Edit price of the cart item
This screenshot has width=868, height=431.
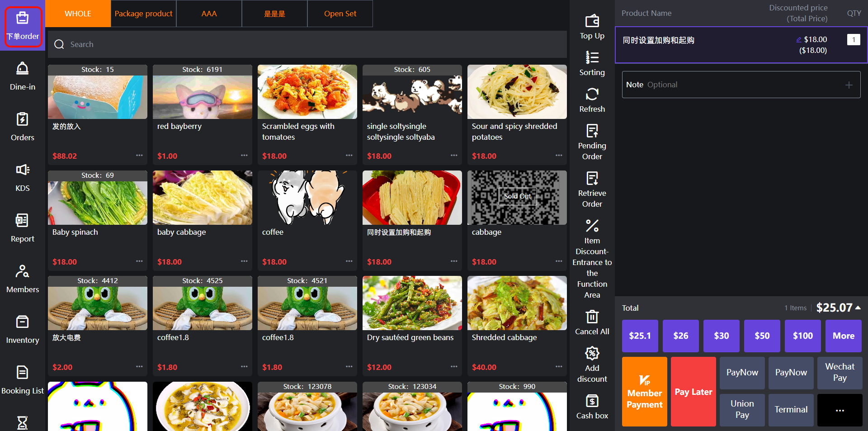(798, 40)
